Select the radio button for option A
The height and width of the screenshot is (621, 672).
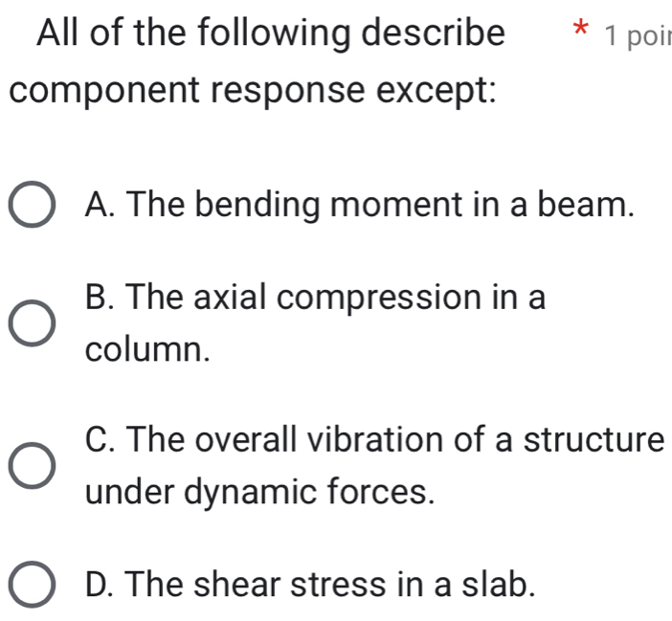[x=32, y=206]
